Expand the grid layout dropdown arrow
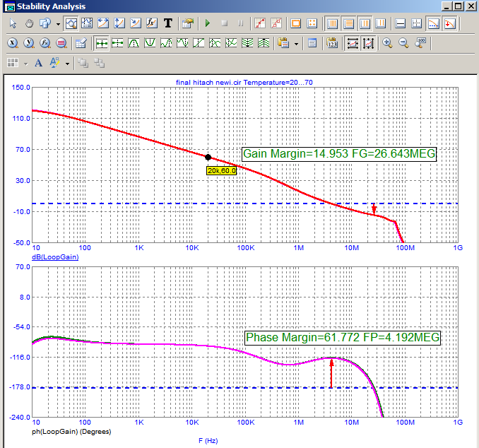The image size is (479, 448). click(x=25, y=64)
